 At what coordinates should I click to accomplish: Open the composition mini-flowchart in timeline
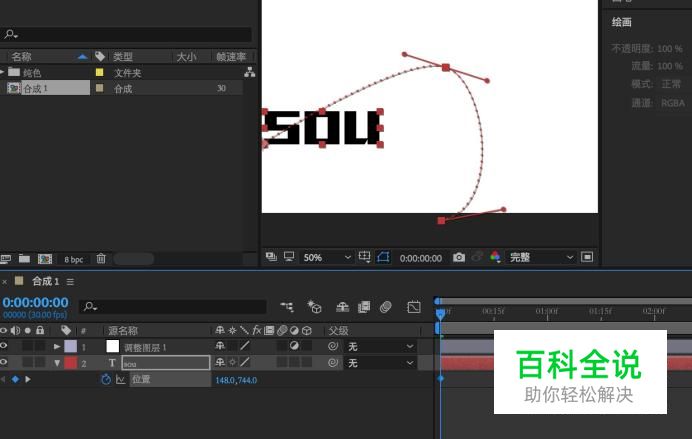[287, 307]
